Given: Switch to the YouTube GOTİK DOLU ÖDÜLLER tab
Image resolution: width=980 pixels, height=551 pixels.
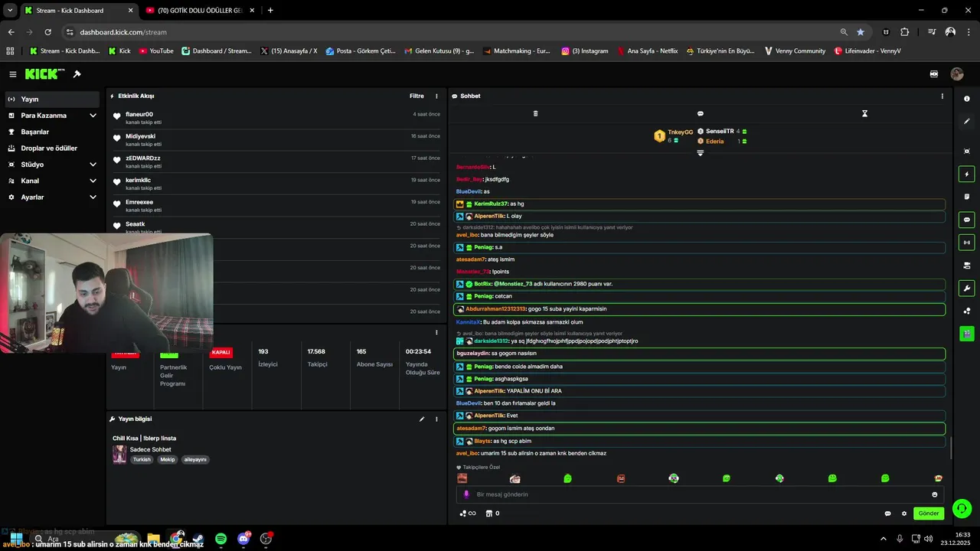Looking at the screenshot, I should [x=200, y=11].
